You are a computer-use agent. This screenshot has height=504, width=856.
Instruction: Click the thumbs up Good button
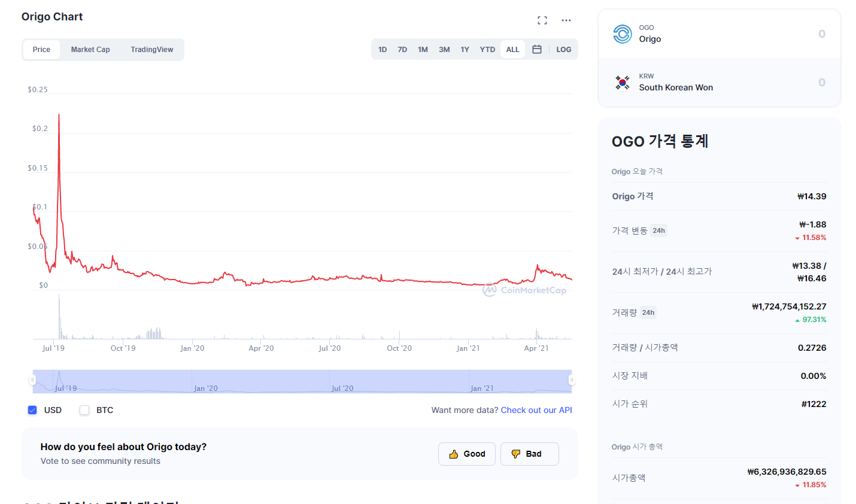pyautogui.click(x=467, y=454)
